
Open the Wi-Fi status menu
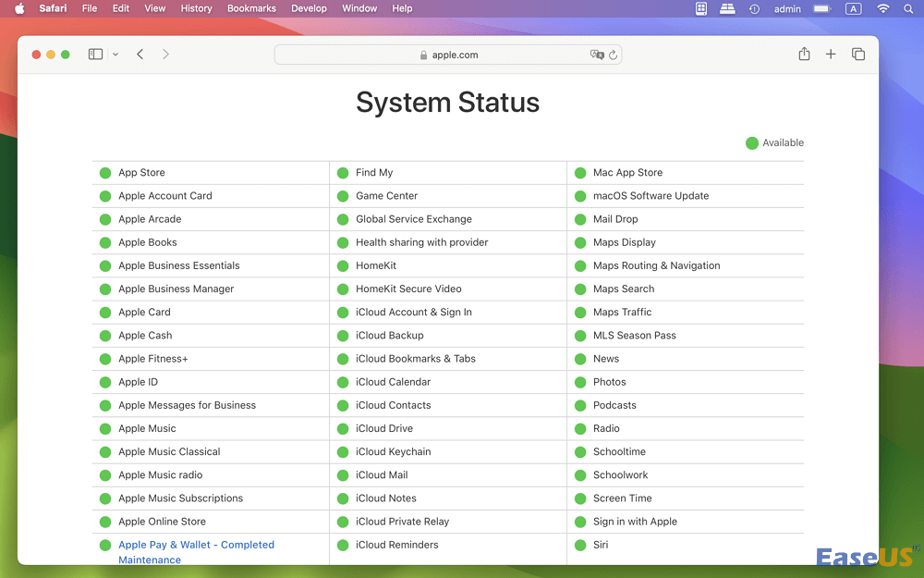(882, 8)
